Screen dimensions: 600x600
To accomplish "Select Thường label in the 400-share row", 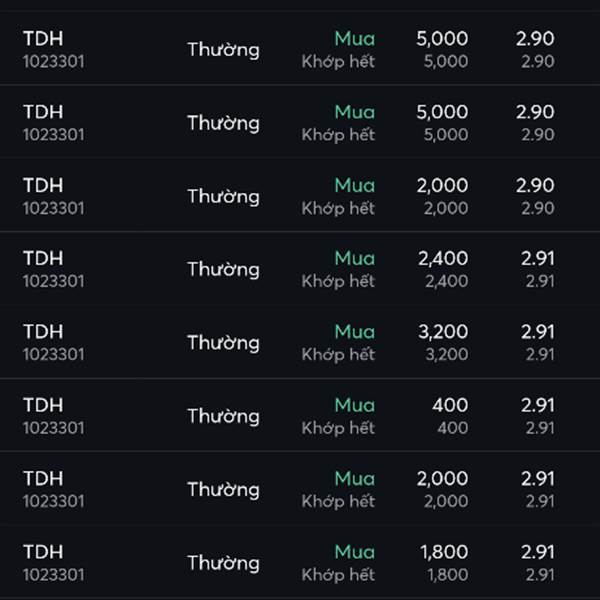I will click(x=223, y=416).
